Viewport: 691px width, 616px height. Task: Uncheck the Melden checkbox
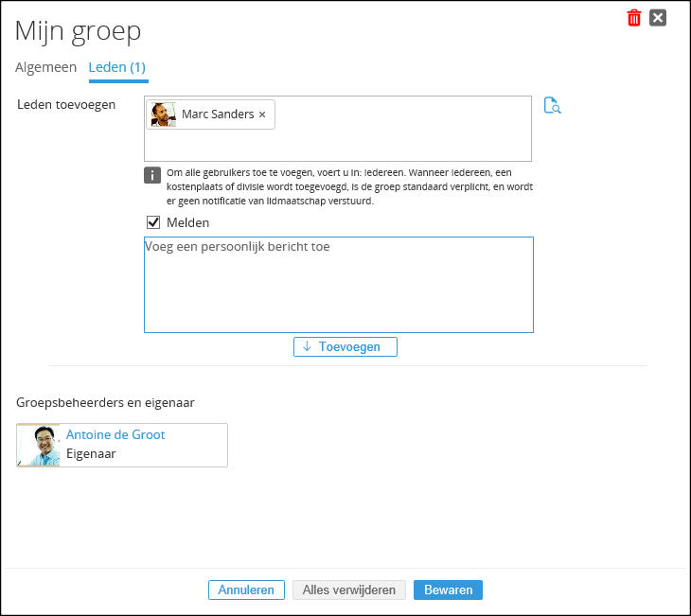(153, 222)
